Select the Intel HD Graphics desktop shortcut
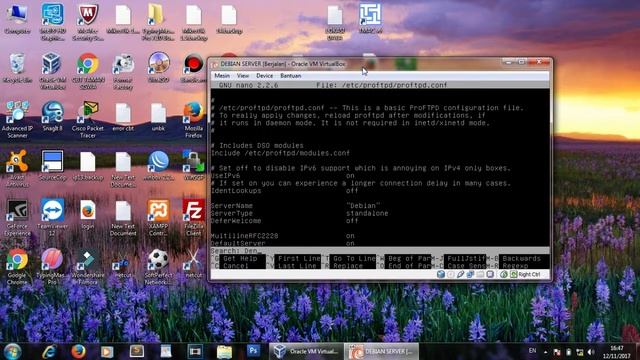 (52, 21)
